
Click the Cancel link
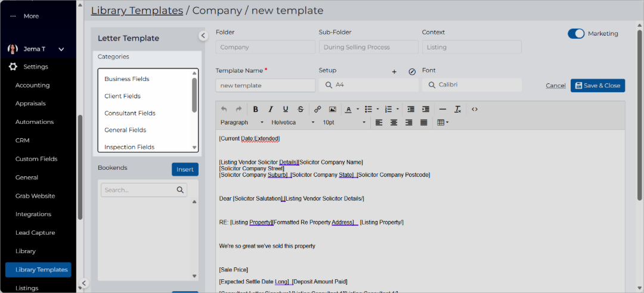556,85
